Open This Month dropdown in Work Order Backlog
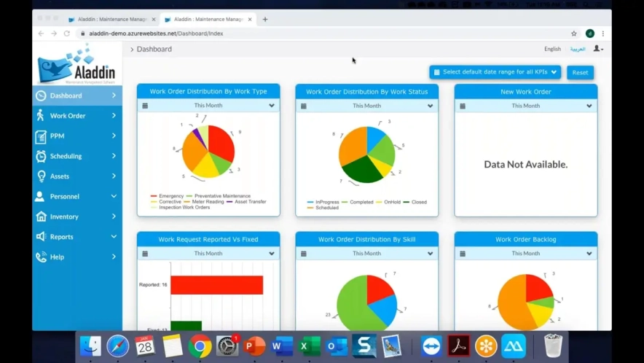This screenshot has height=363, width=644. click(525, 254)
